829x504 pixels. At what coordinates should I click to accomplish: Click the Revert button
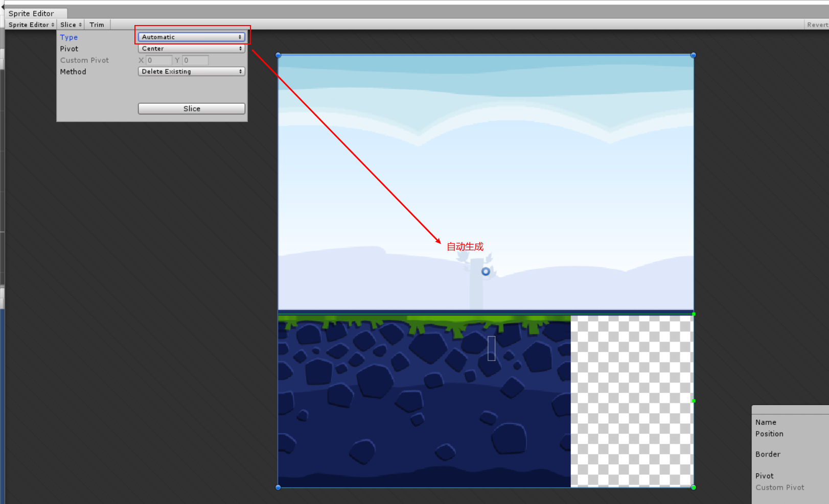[x=817, y=24]
